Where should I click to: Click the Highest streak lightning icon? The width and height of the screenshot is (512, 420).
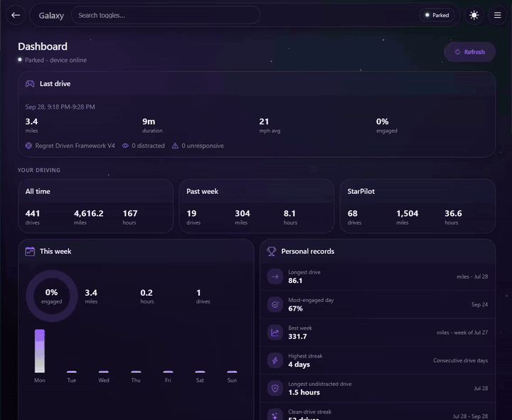click(x=275, y=360)
